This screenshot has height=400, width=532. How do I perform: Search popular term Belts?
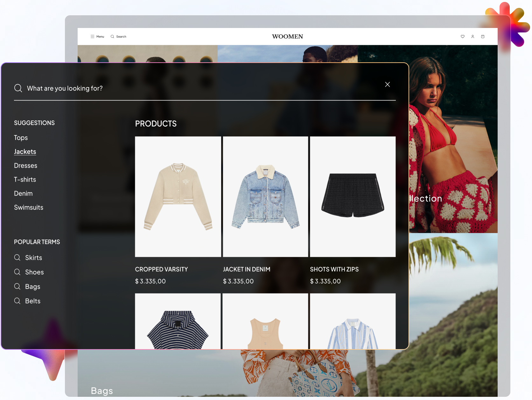[33, 301]
